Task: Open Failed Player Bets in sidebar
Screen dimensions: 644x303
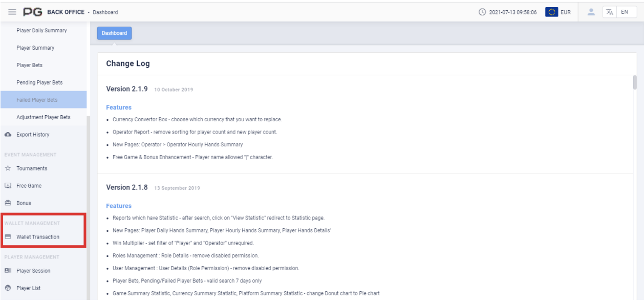Action: coord(37,100)
